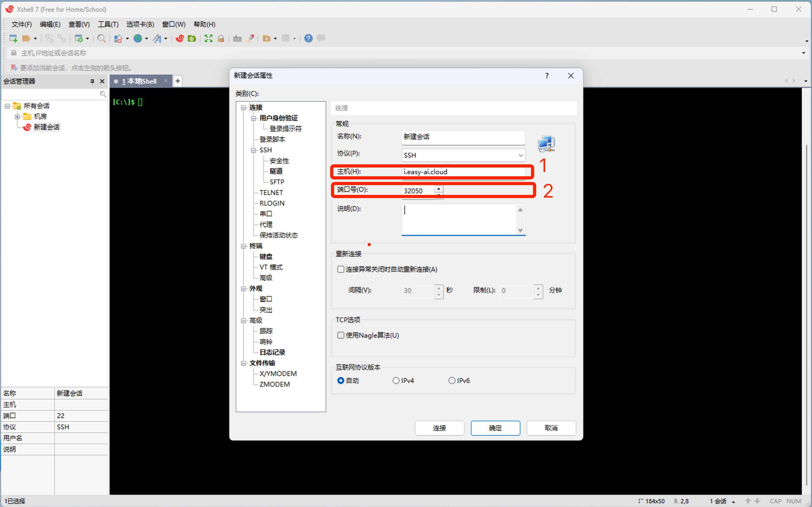Launch Xftp from the green toolbar icon

(x=192, y=39)
